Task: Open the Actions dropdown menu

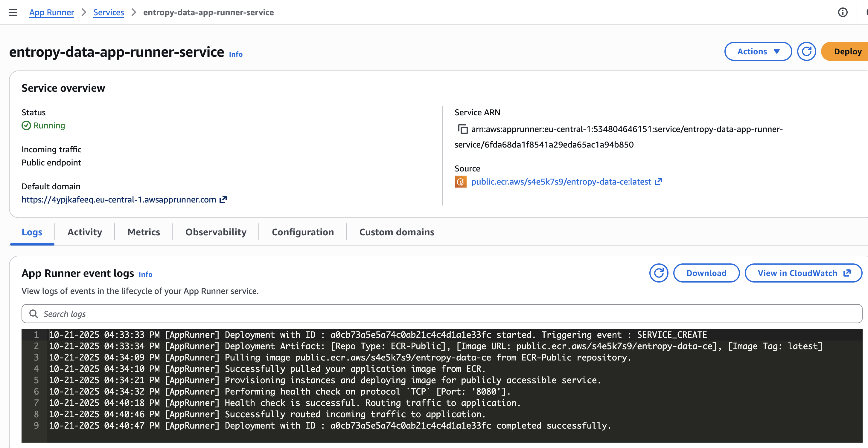Action: [758, 51]
